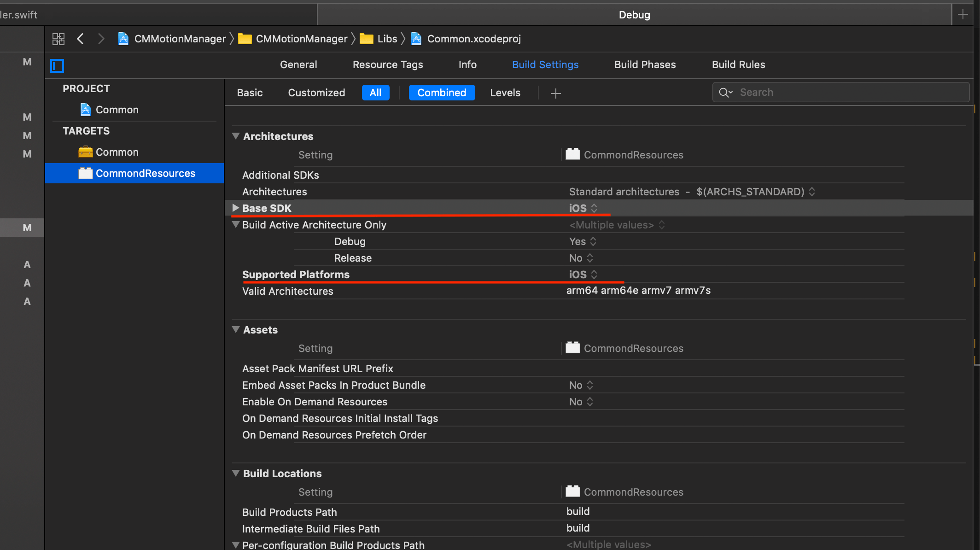Viewport: 980px width, 550px height.
Task: Select the navigator panel icon
Action: (57, 65)
